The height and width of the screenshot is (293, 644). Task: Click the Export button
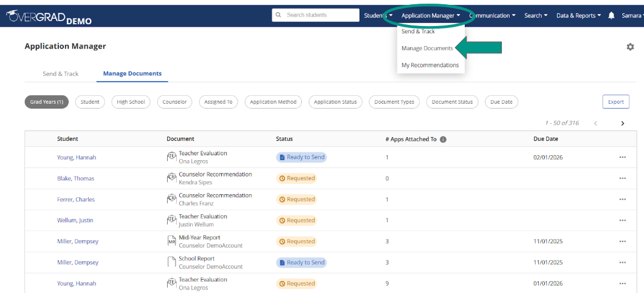coord(615,102)
